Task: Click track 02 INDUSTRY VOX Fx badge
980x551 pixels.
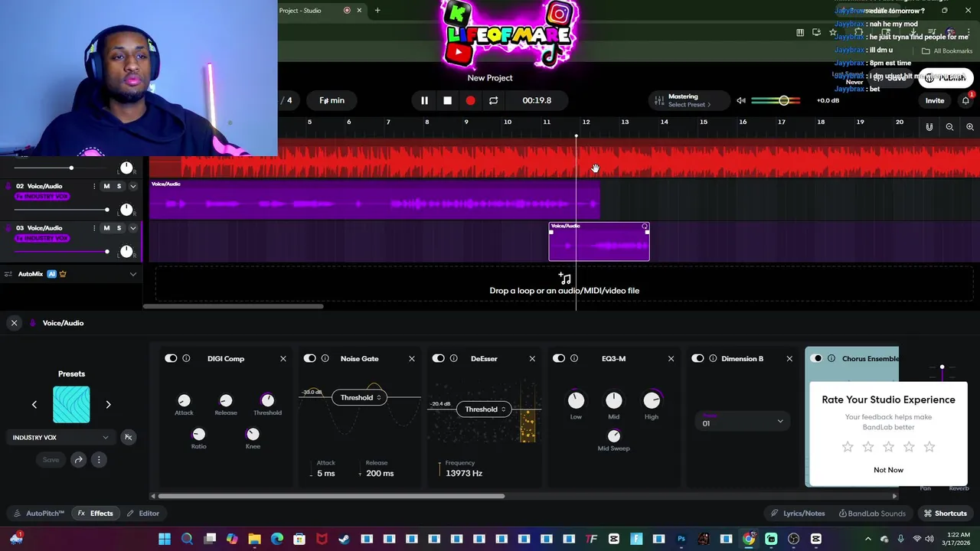Action: (x=42, y=197)
